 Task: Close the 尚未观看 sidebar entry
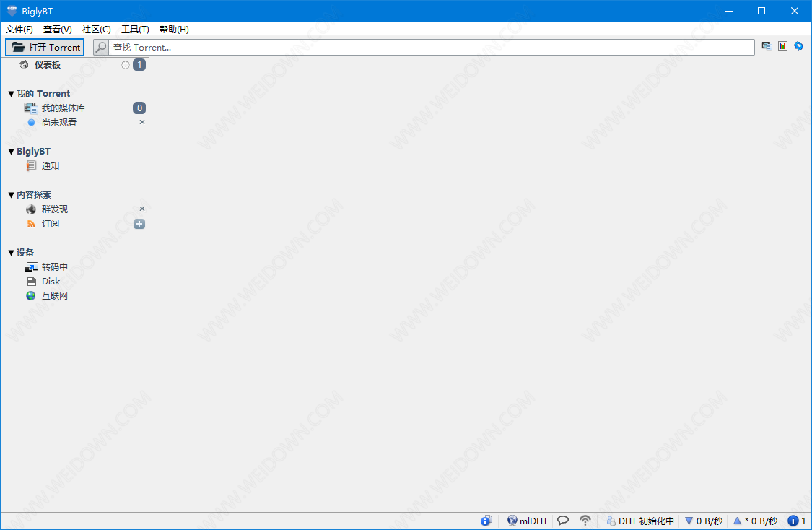tap(142, 122)
